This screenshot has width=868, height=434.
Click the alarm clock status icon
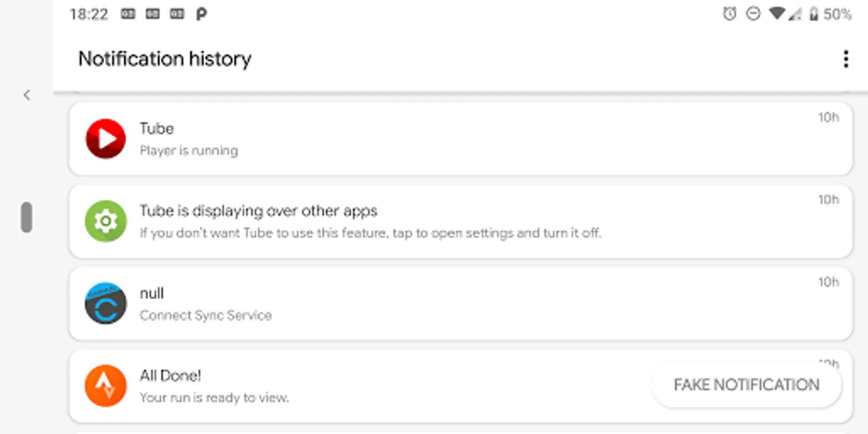pyautogui.click(x=729, y=14)
